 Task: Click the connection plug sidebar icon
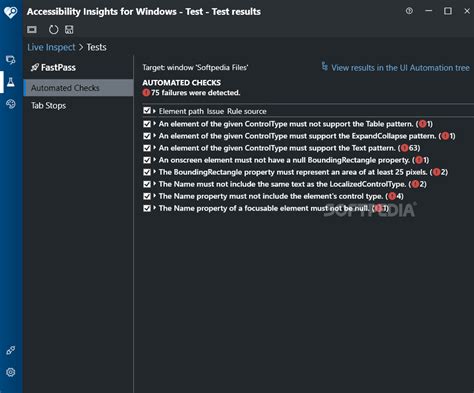point(11,350)
